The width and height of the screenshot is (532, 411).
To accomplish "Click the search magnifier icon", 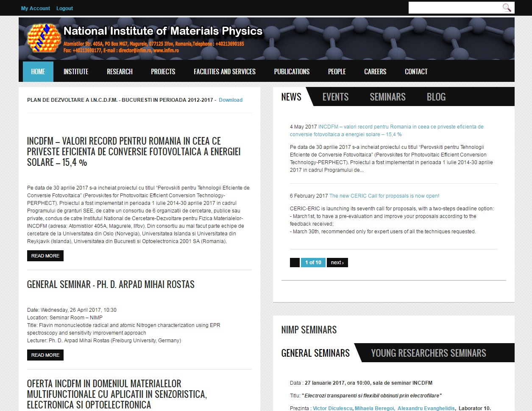I will 507,8.
